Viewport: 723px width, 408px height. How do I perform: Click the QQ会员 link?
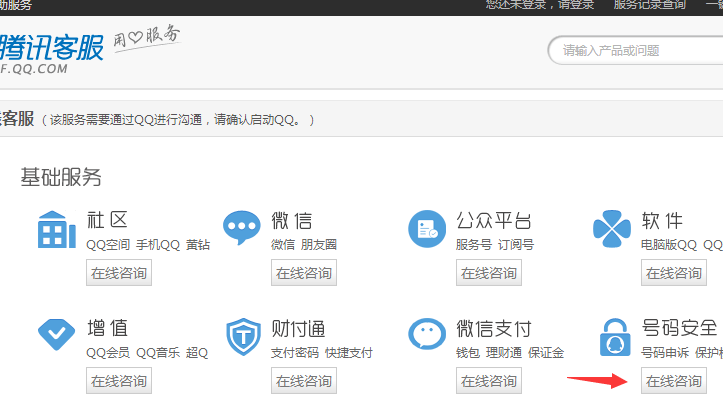click(x=108, y=353)
